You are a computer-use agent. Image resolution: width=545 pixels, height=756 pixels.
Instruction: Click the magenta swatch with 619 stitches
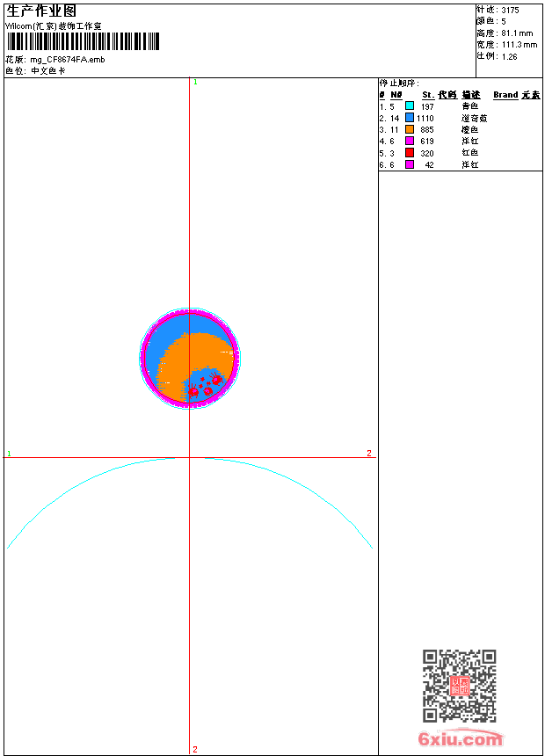coord(410,141)
